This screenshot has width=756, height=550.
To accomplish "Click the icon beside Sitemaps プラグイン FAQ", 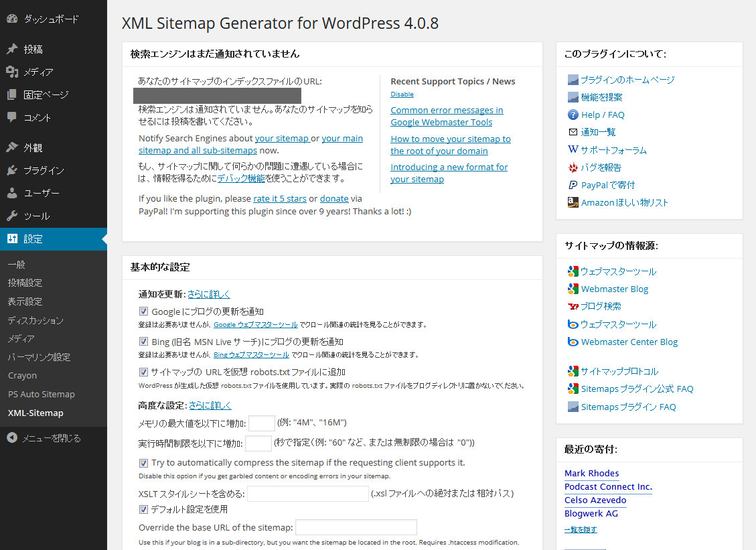I will pos(573,407).
